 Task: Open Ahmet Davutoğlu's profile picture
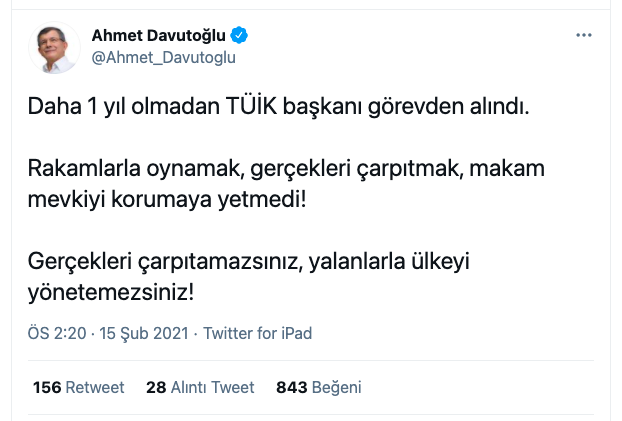pos(55,46)
